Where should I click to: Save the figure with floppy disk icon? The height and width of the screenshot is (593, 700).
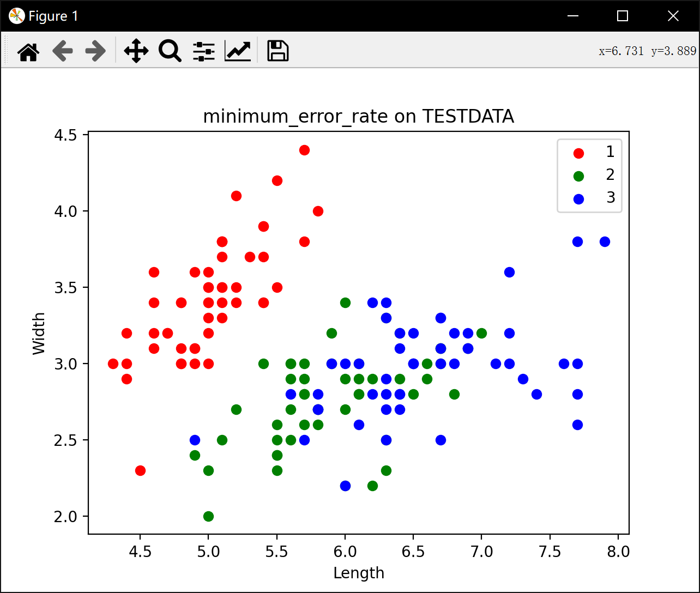277,51
